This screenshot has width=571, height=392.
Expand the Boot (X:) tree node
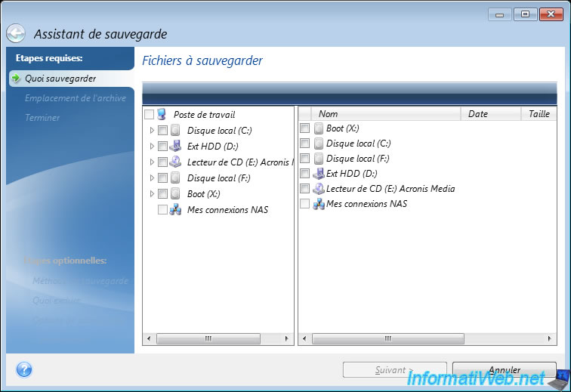[x=152, y=194]
